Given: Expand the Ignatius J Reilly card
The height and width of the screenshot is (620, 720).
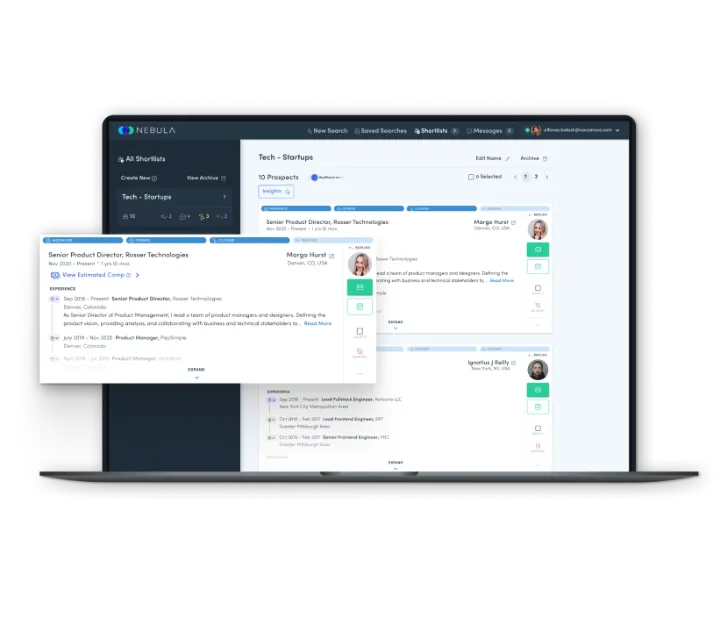Looking at the screenshot, I should [x=396, y=465].
